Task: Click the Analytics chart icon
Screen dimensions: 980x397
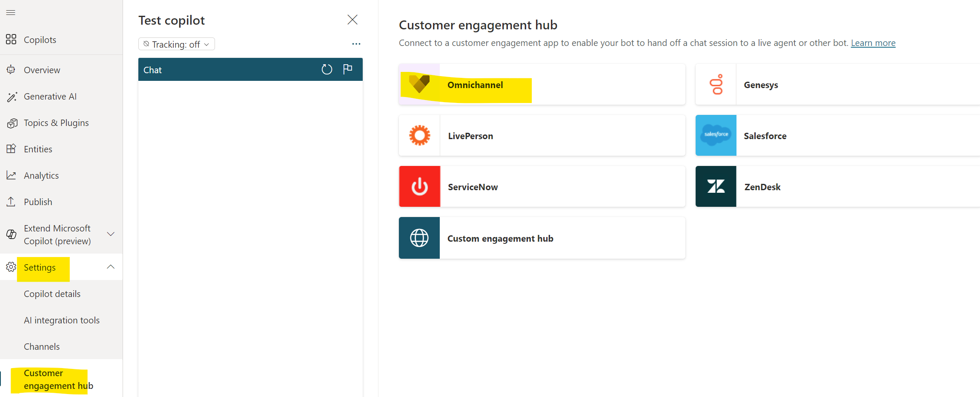Action: coord(11,175)
